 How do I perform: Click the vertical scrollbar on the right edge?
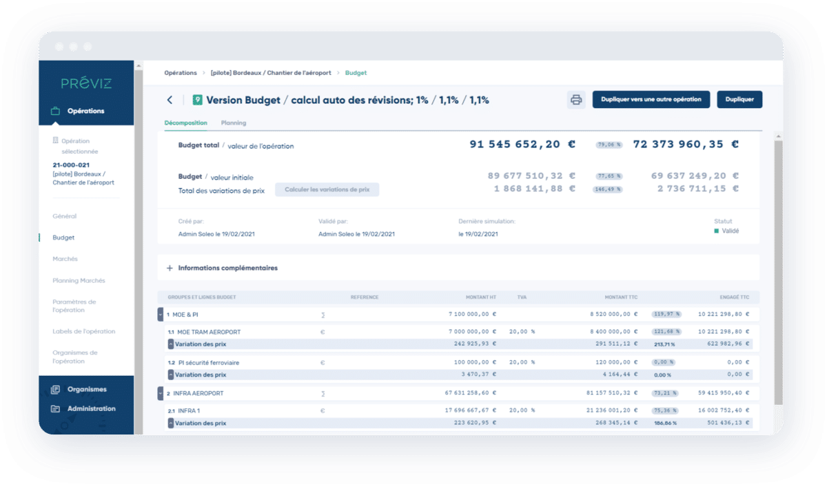[x=778, y=275]
